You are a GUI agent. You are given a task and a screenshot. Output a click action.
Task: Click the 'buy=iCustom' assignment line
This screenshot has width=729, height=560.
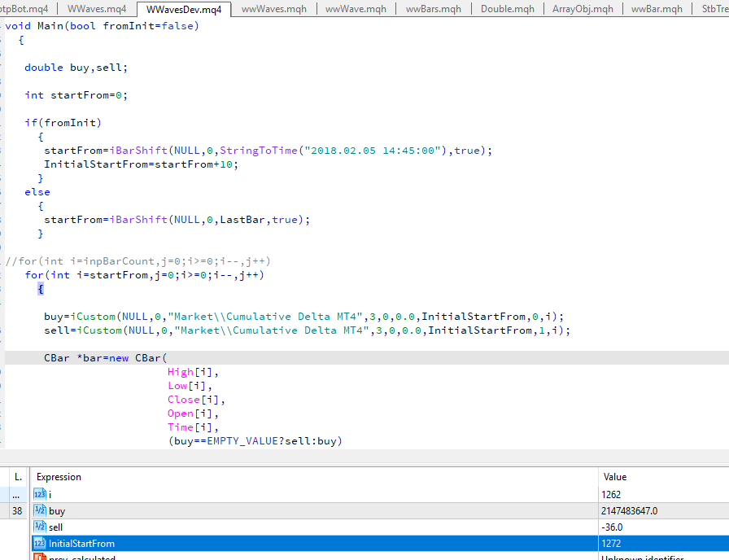(303, 317)
